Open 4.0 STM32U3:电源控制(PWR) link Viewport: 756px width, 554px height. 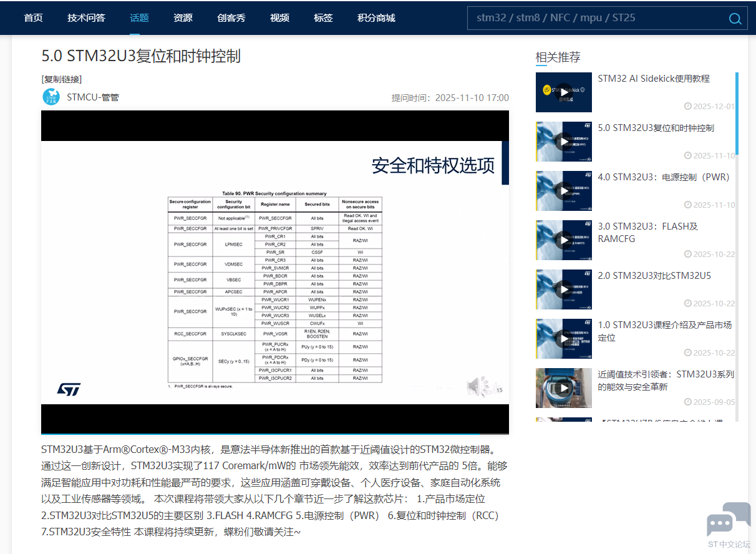[664, 177]
